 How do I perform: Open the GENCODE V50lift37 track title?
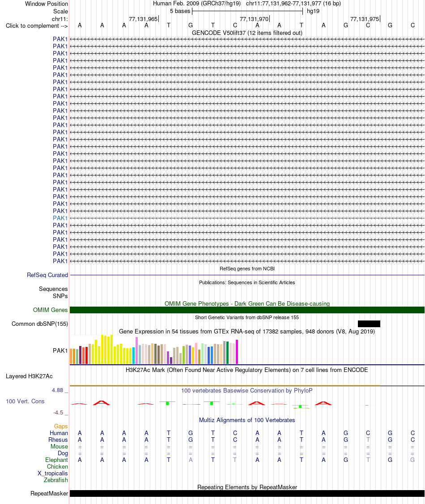point(247,33)
